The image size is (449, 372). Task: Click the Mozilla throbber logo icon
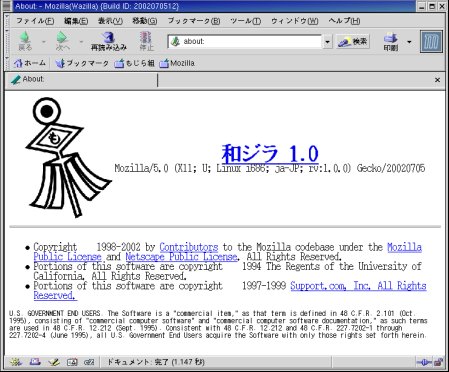coord(431,42)
